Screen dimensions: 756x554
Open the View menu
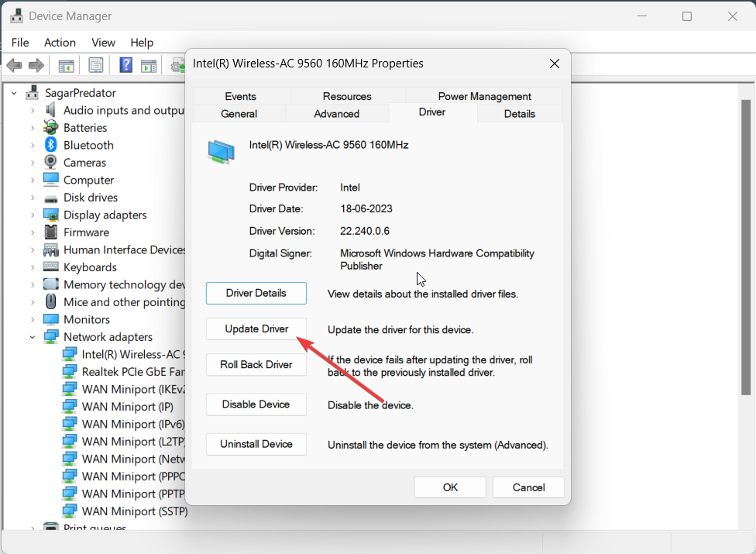pyautogui.click(x=103, y=43)
